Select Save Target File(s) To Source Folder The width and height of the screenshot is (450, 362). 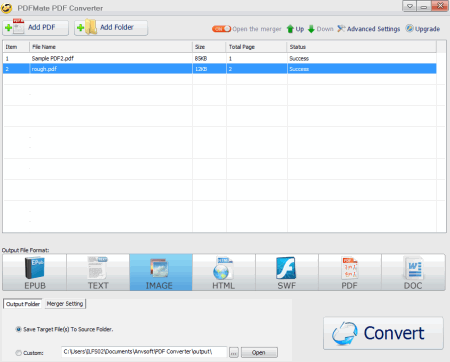pos(18,329)
